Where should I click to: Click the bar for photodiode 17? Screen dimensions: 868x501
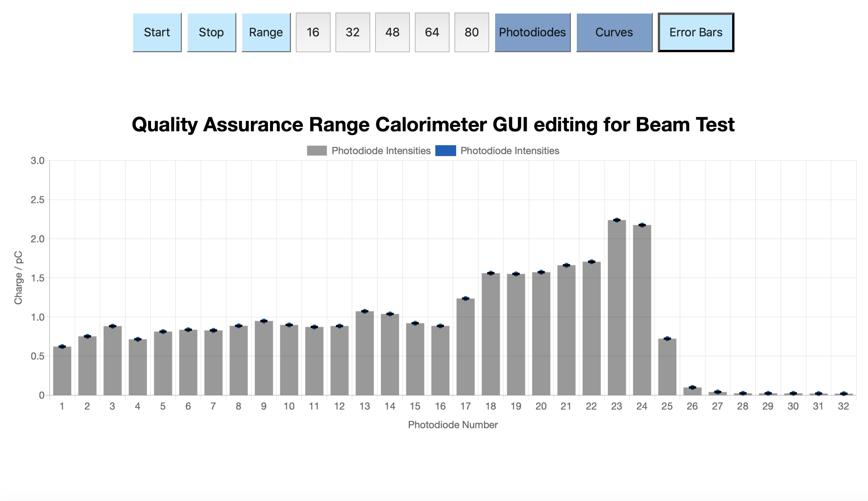(x=465, y=346)
